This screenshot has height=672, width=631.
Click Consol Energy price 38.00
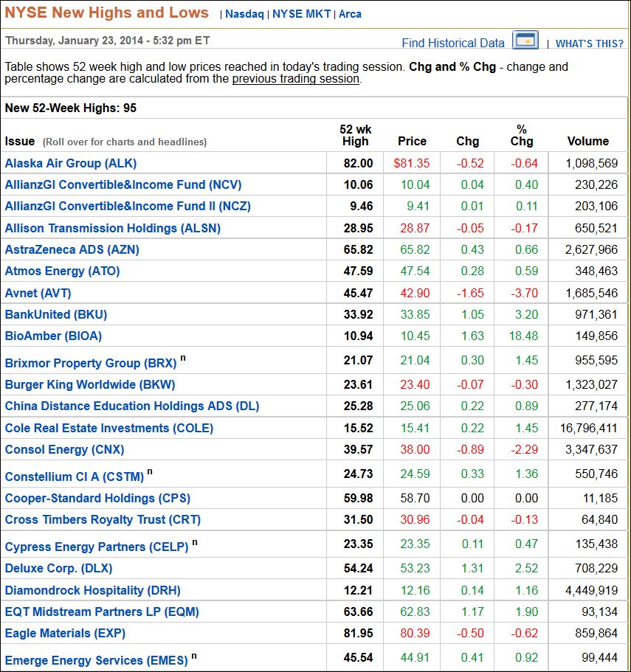point(415,449)
